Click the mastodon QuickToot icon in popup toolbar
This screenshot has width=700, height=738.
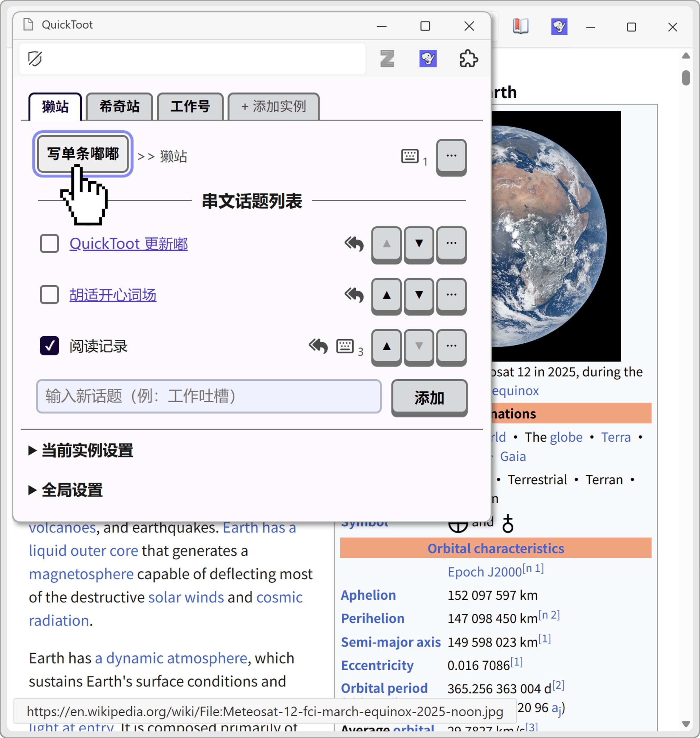tap(428, 59)
